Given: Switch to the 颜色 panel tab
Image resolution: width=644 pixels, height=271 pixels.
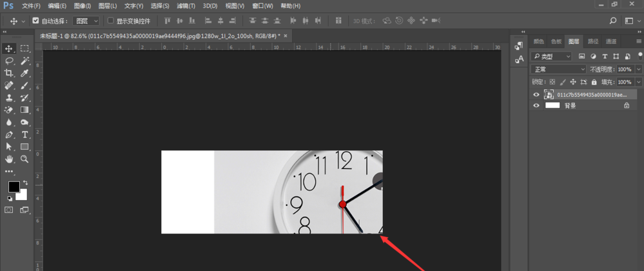Looking at the screenshot, I should pos(539,41).
